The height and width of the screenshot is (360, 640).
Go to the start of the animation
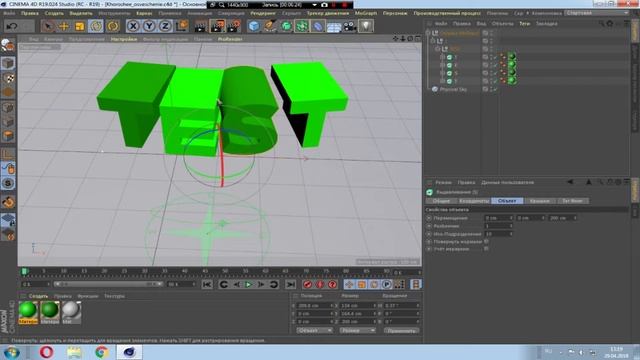click(207, 284)
